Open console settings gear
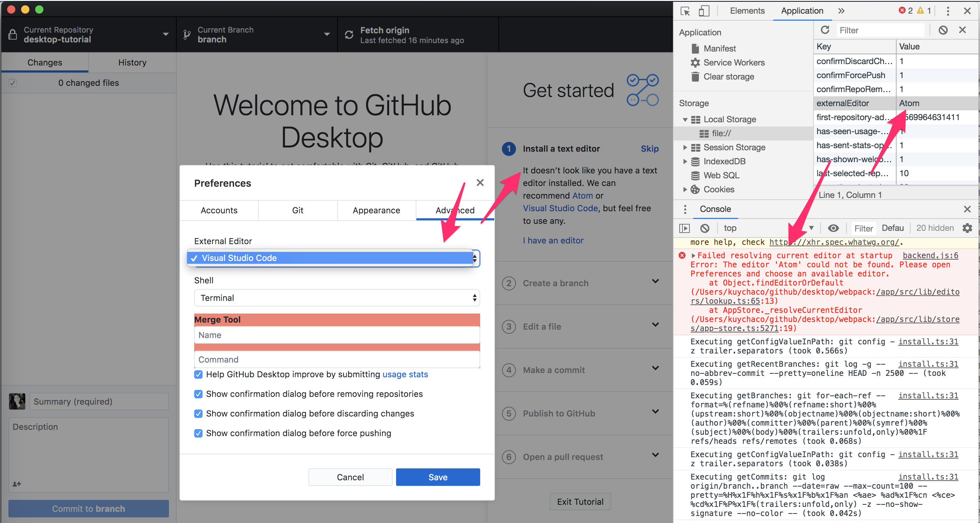980x523 pixels. (x=967, y=228)
